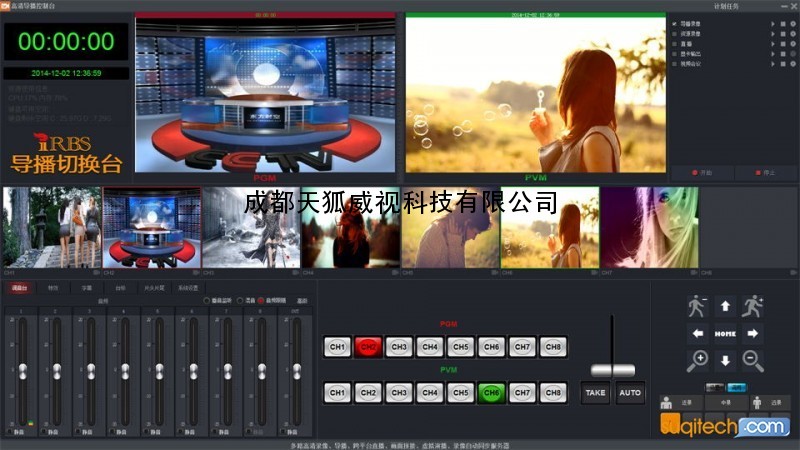The height and width of the screenshot is (450, 800).
Task: Click the T-bar transition handle
Action: 613,370
